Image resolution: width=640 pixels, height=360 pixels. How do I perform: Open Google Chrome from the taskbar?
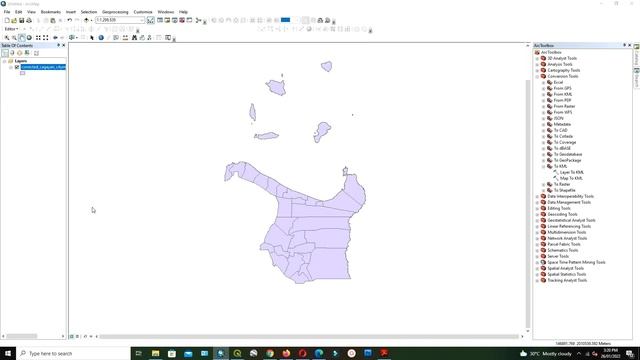tap(270, 353)
